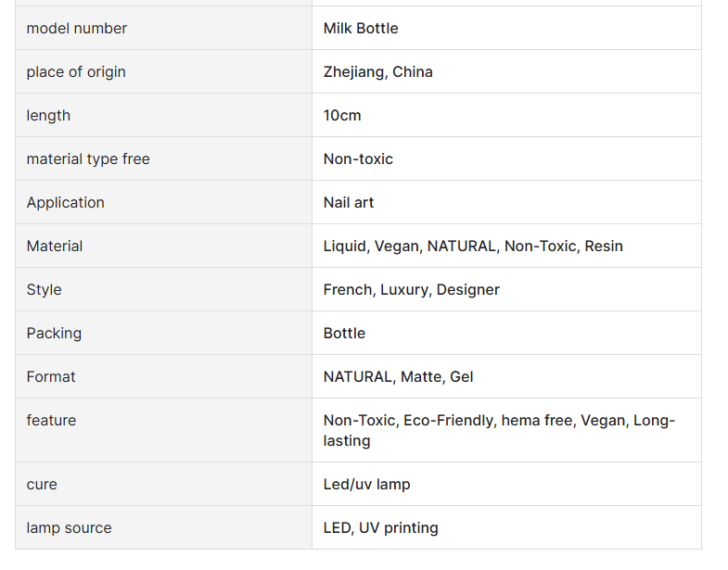
Task: Click the 'Nail art' value
Action: pyautogui.click(x=348, y=203)
